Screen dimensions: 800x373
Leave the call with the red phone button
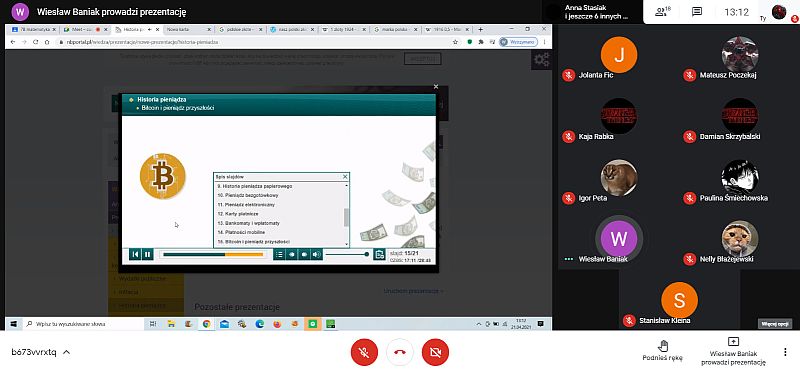coord(399,352)
